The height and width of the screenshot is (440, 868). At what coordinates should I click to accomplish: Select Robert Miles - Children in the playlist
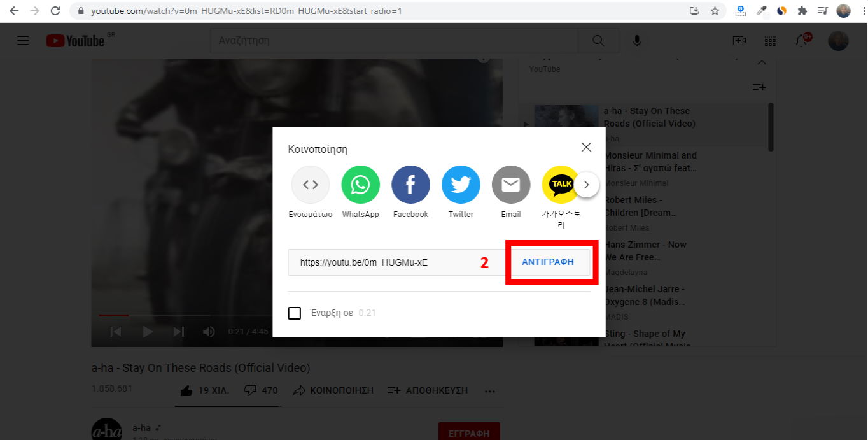[641, 206]
